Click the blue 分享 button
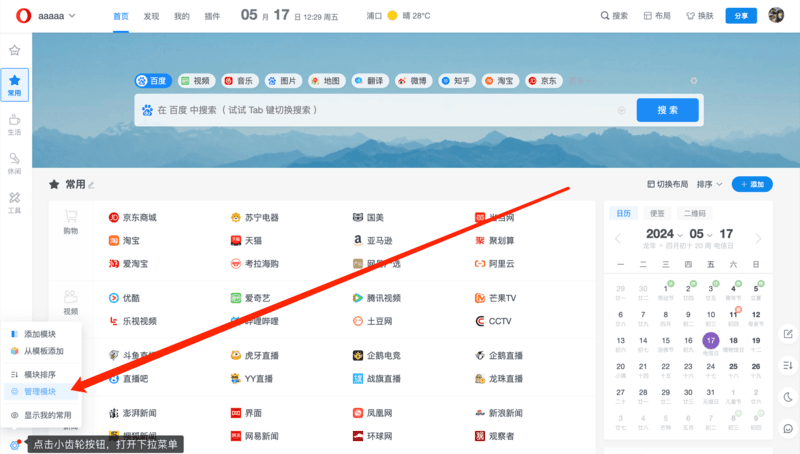 point(741,16)
